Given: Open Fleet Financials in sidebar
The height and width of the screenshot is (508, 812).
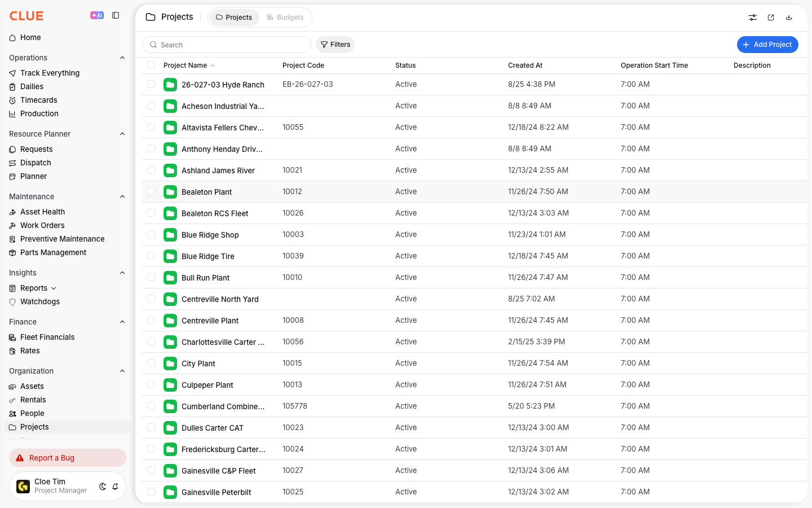Looking at the screenshot, I should (x=68, y=338).
